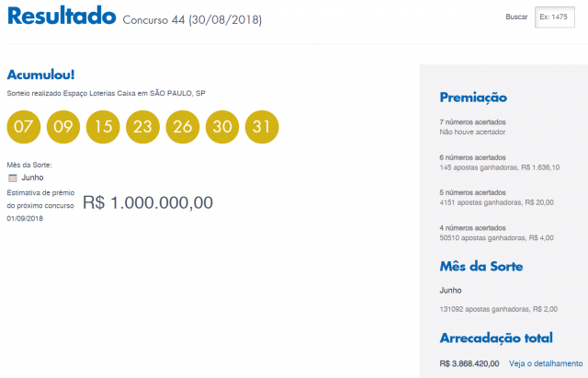Click the Premiação section heading

(473, 97)
